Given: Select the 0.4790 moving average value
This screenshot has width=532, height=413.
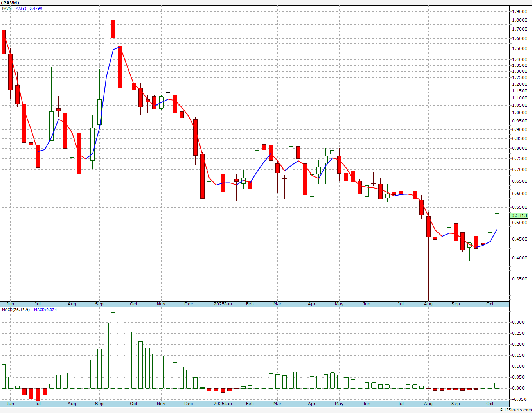Looking at the screenshot, I should 36,8.
